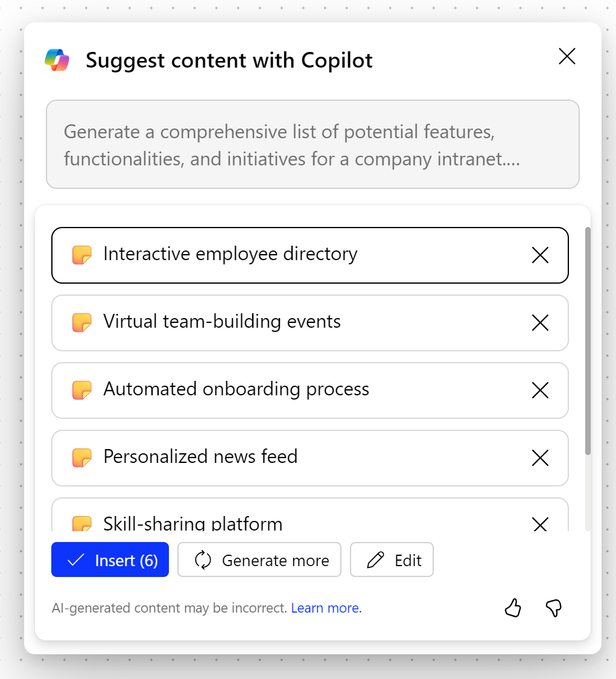The width and height of the screenshot is (616, 679).
Task: Remove the Interactive employee directory suggestion
Action: click(x=540, y=255)
